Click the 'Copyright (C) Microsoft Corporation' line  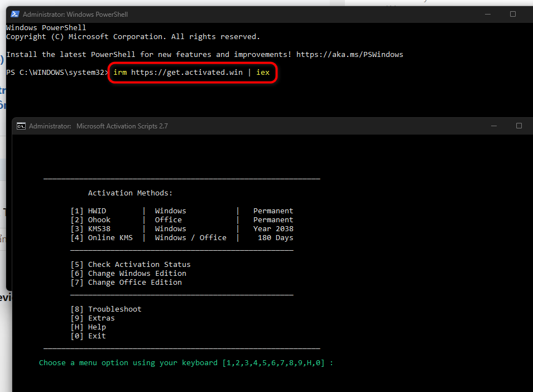[133, 37]
